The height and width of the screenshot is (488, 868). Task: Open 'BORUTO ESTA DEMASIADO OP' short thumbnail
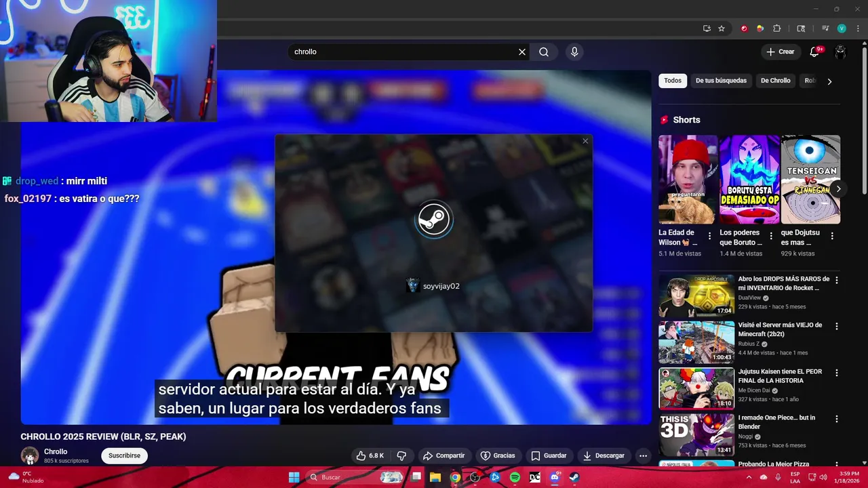tap(749, 180)
